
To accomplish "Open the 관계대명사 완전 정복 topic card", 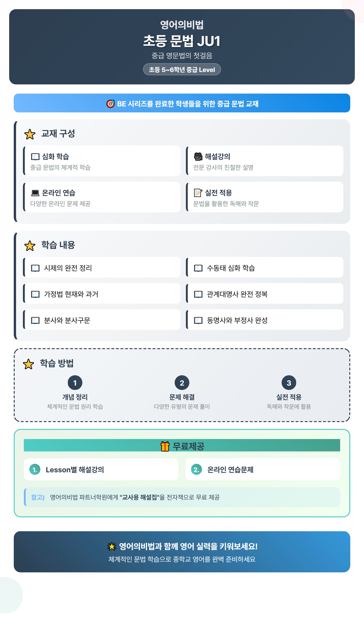I will [x=265, y=293].
